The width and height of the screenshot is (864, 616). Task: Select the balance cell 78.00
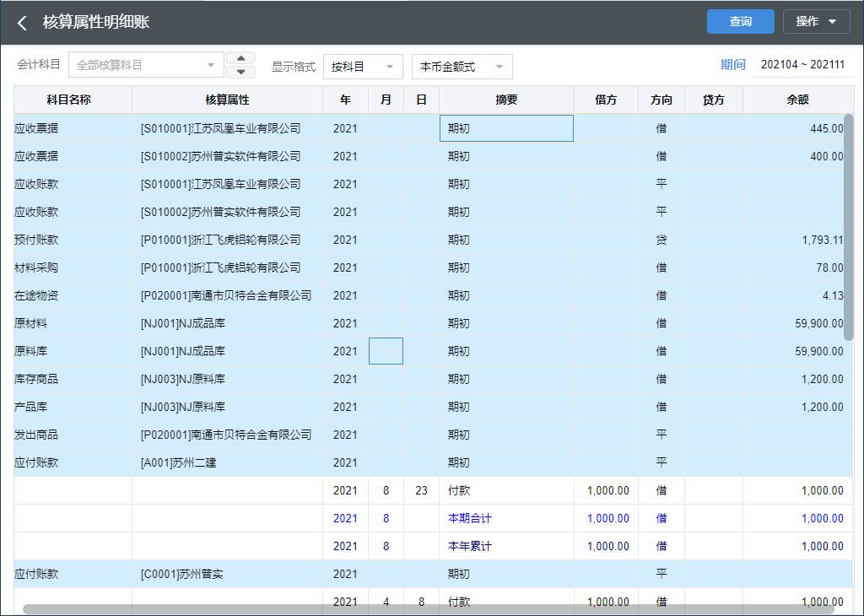click(x=797, y=267)
